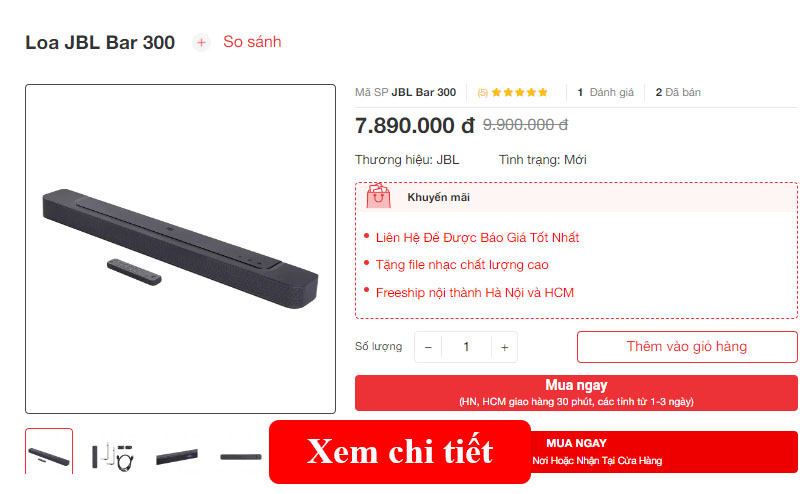Click the main JBL Bar 300 product image

181,249
